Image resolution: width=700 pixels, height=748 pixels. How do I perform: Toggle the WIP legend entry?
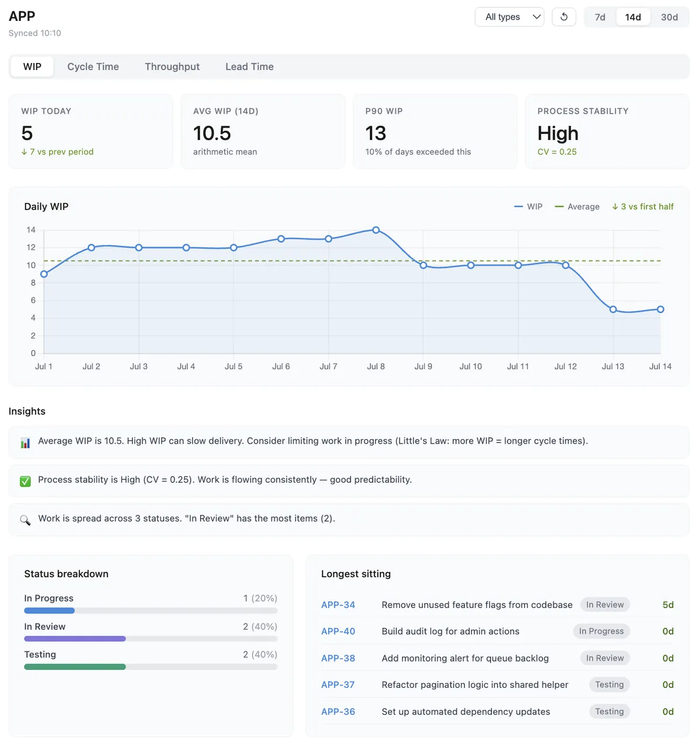coord(528,206)
